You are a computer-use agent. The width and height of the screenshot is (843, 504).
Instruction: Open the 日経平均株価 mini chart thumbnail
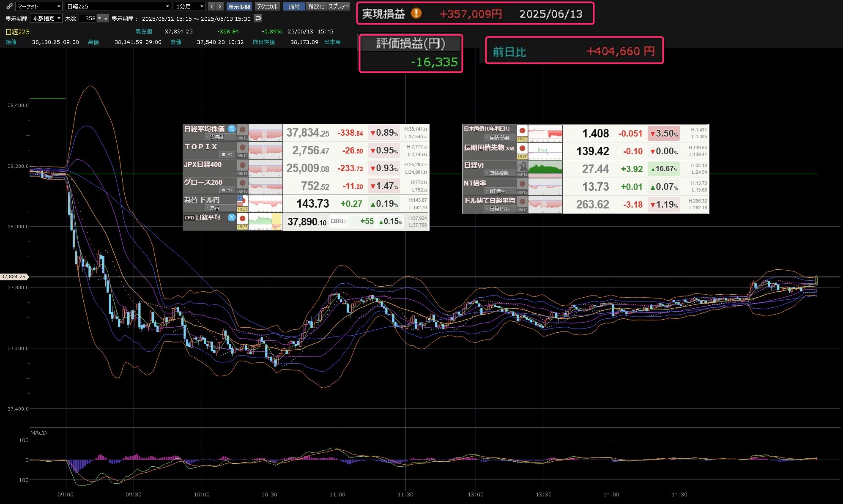click(x=265, y=133)
